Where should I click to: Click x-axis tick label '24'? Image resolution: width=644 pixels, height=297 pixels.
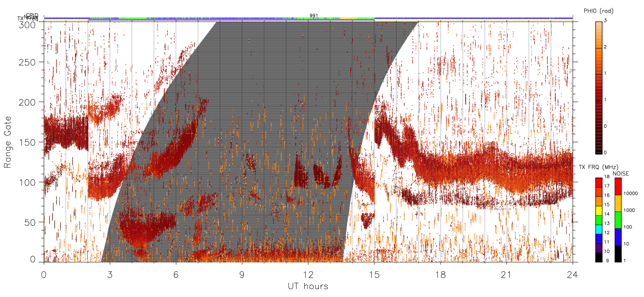pos(573,274)
